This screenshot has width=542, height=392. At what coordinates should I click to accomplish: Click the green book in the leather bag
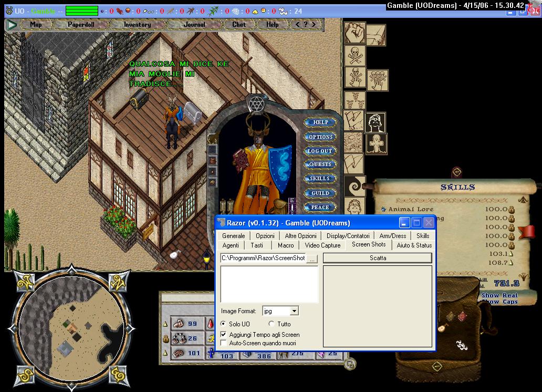point(450,316)
